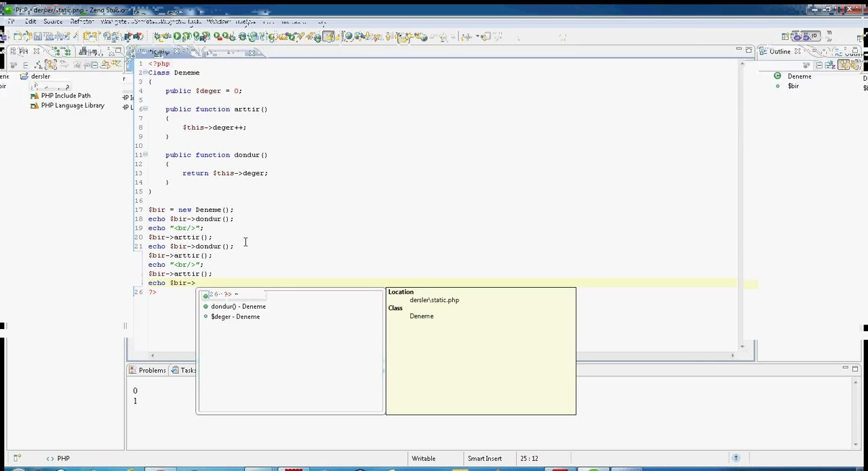868x471 pixels.
Task: Open the Edit menu
Action: pos(31,22)
